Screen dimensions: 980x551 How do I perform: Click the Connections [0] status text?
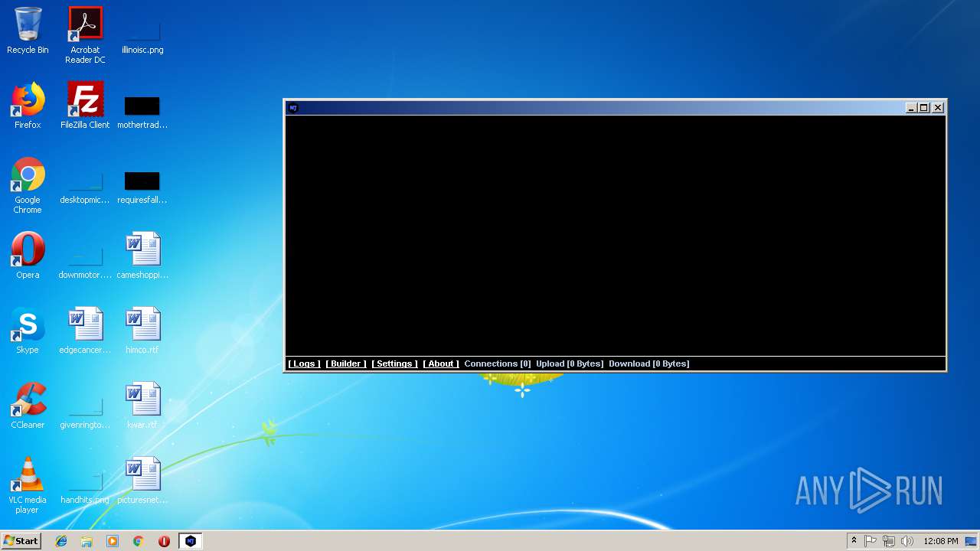(498, 364)
